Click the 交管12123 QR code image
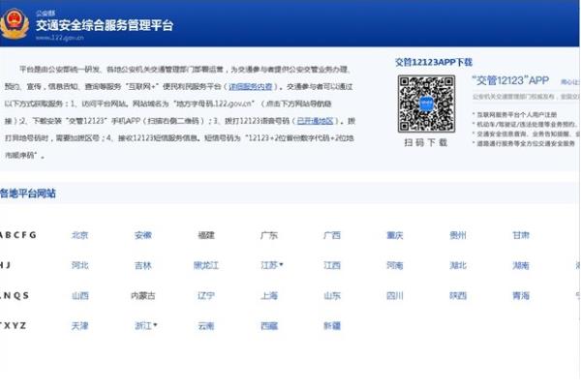The image size is (581, 392). 425,104
